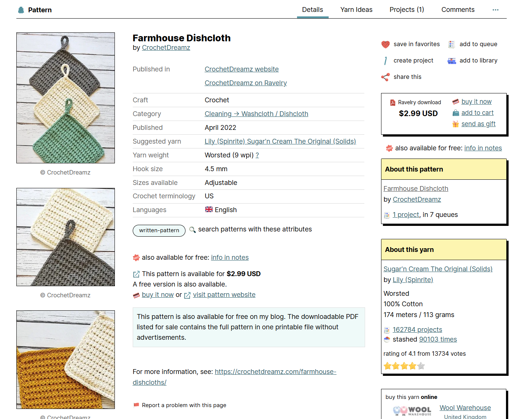Click the red flag report problem icon
532x419 pixels.
[x=136, y=405]
